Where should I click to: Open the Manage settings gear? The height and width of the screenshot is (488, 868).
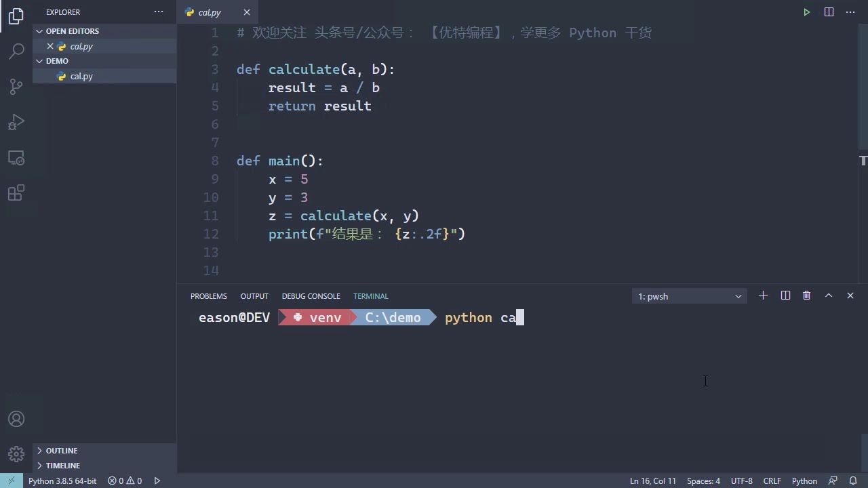pos(16,454)
